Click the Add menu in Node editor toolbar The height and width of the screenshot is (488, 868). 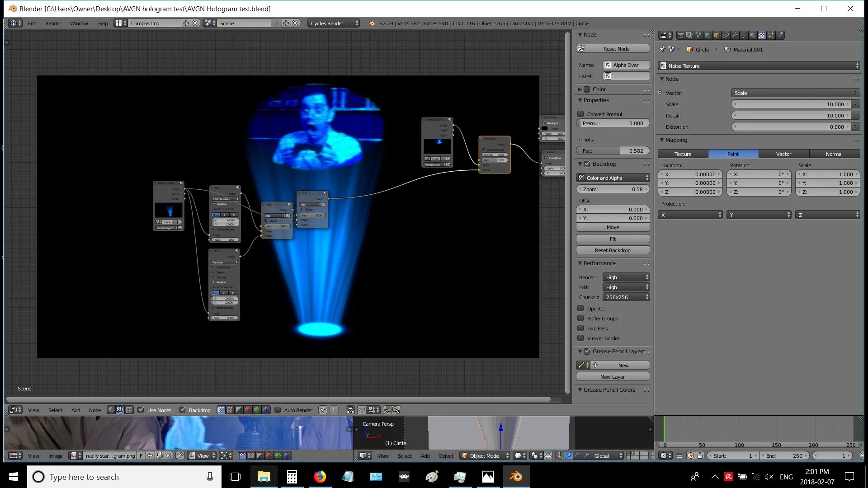pos(75,410)
